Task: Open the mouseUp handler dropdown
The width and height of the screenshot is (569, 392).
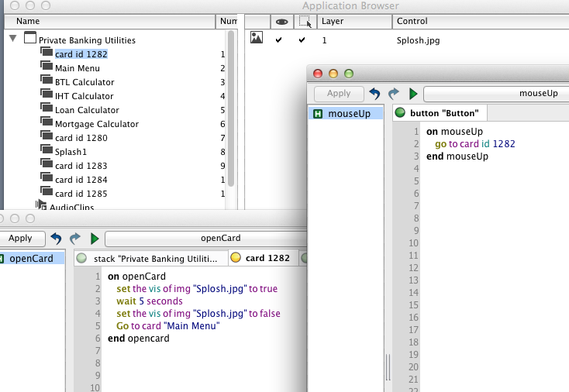Action: pos(496,94)
